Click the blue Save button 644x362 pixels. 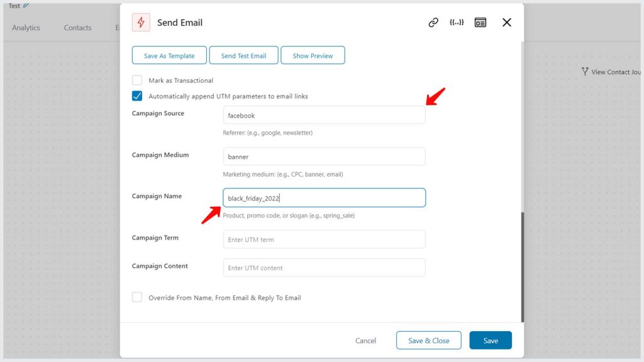tap(491, 340)
